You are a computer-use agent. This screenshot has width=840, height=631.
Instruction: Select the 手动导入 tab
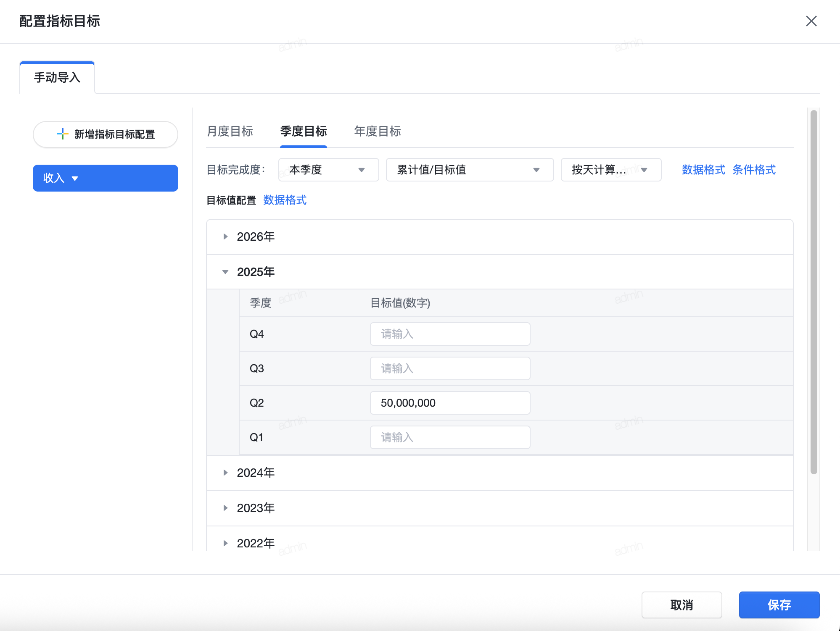[57, 77]
